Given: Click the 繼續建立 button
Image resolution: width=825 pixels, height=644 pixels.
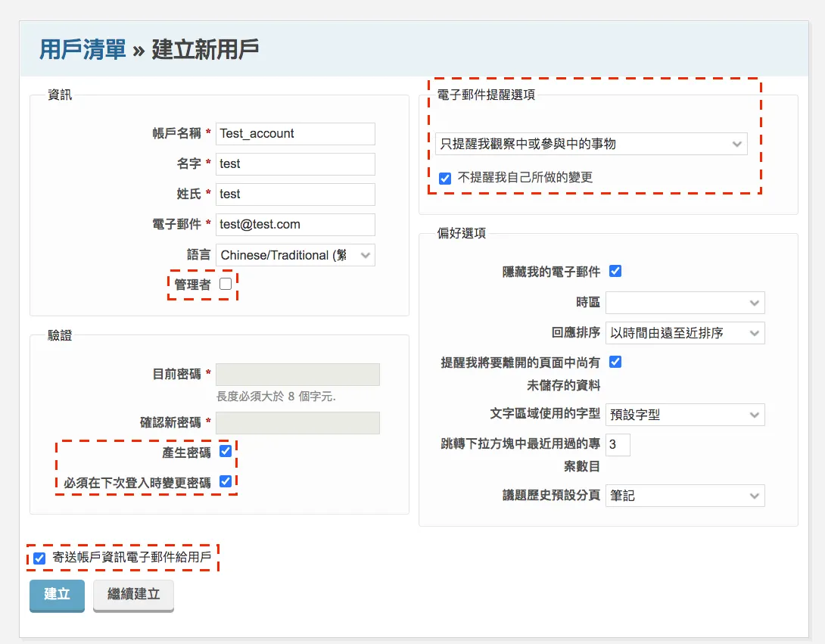Looking at the screenshot, I should coord(133,595).
